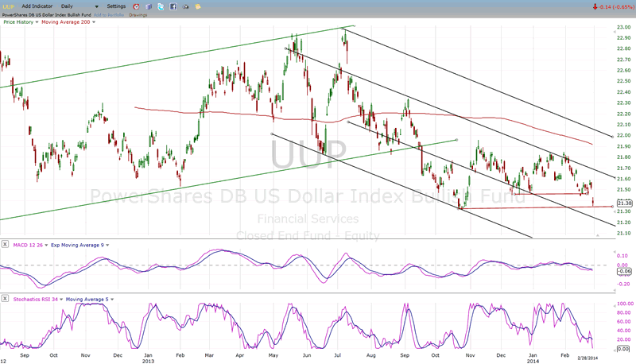Expand the Price History dropdown arrow
Image resolution: width=636 pixels, height=364 pixels.
click(x=37, y=22)
